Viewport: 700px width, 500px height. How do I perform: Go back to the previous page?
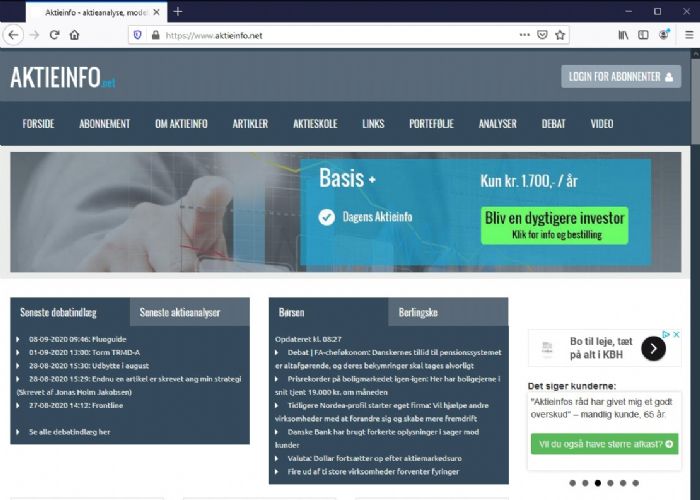point(13,35)
